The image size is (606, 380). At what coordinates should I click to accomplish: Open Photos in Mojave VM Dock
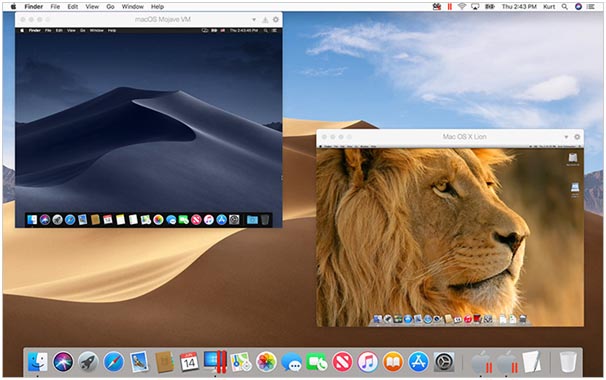point(158,220)
